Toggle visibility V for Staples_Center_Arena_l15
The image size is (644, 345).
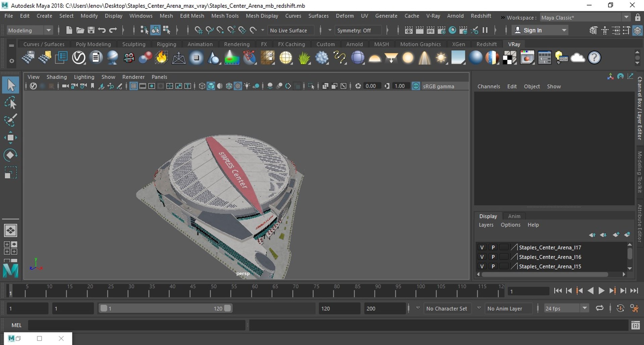coord(482,266)
